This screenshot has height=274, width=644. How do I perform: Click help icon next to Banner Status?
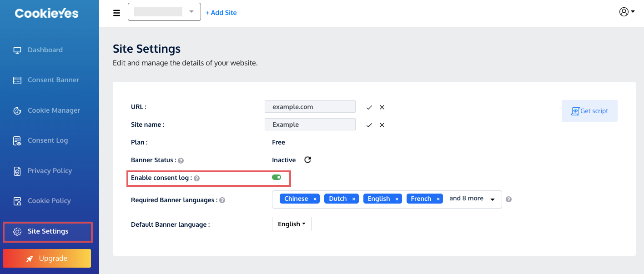[181, 160]
